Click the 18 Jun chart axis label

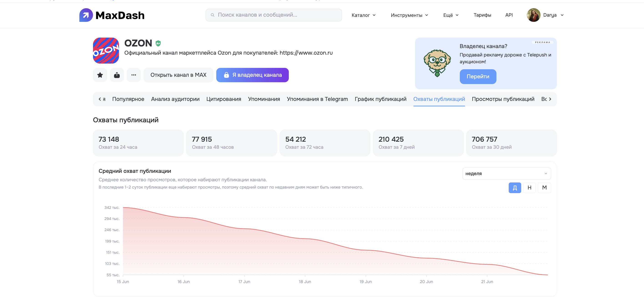[305, 282]
